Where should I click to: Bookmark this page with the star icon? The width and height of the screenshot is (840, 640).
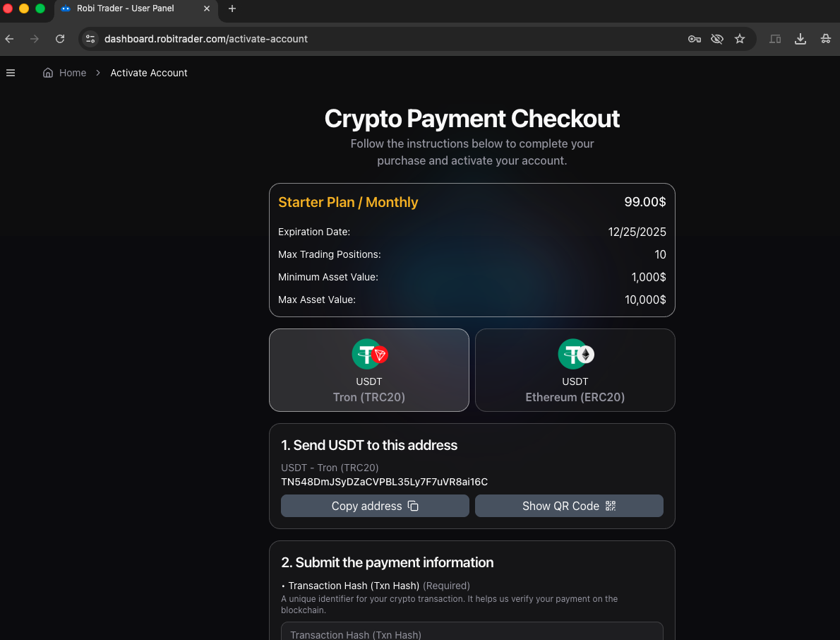point(740,39)
